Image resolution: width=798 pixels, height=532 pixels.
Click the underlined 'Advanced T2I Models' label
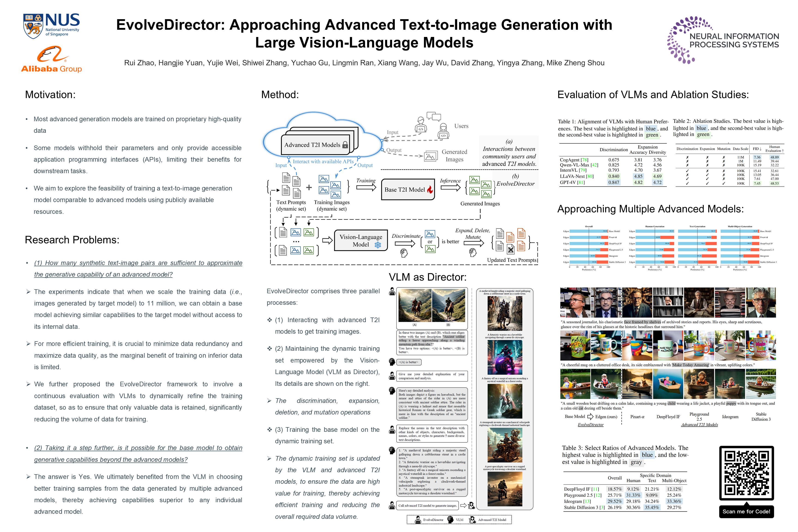coord(699,424)
